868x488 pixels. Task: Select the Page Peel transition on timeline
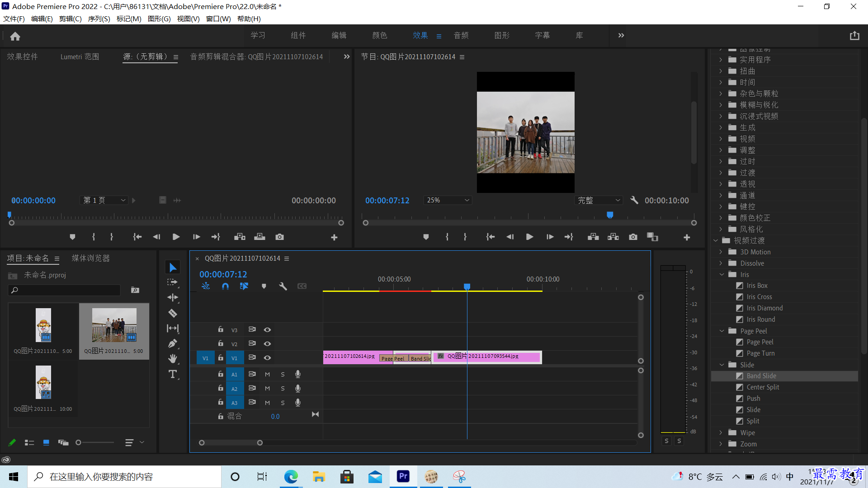tap(393, 358)
